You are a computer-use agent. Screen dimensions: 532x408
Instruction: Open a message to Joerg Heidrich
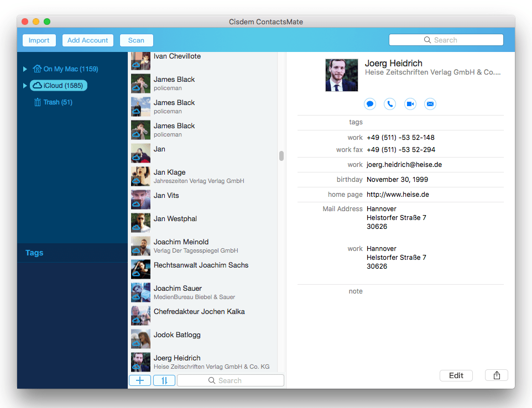click(369, 103)
